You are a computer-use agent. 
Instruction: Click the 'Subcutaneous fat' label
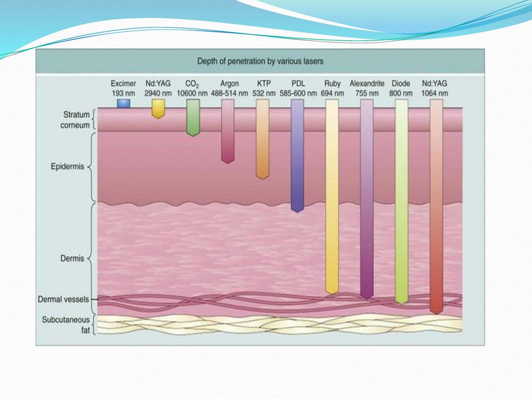(66, 325)
